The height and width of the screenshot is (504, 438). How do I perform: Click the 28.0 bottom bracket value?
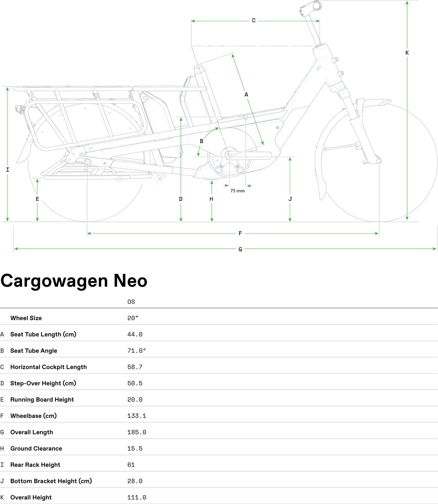pos(135,481)
